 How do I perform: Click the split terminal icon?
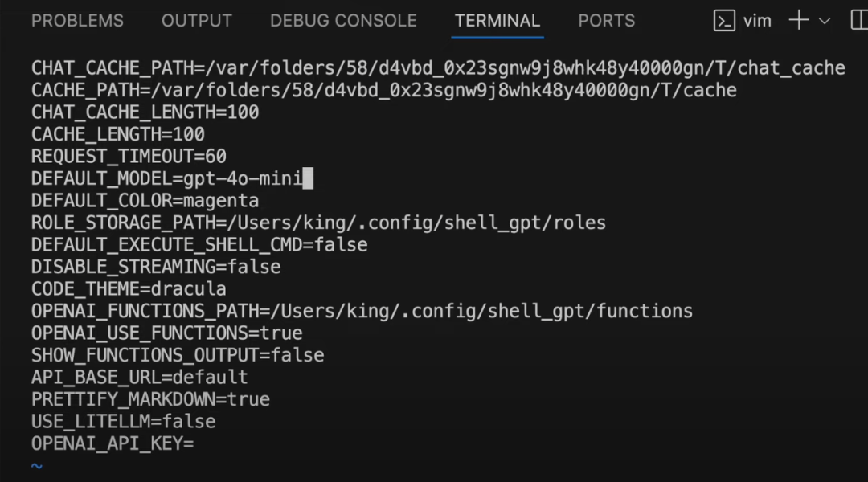point(861,19)
